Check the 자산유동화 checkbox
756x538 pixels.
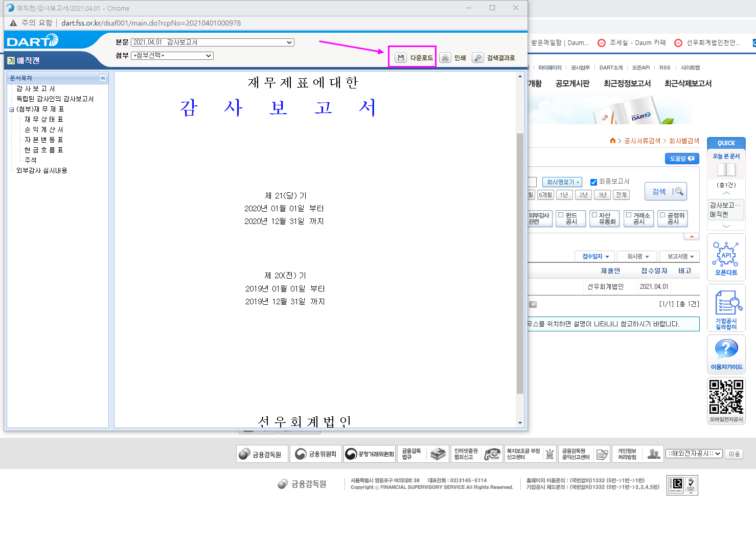[594, 215]
